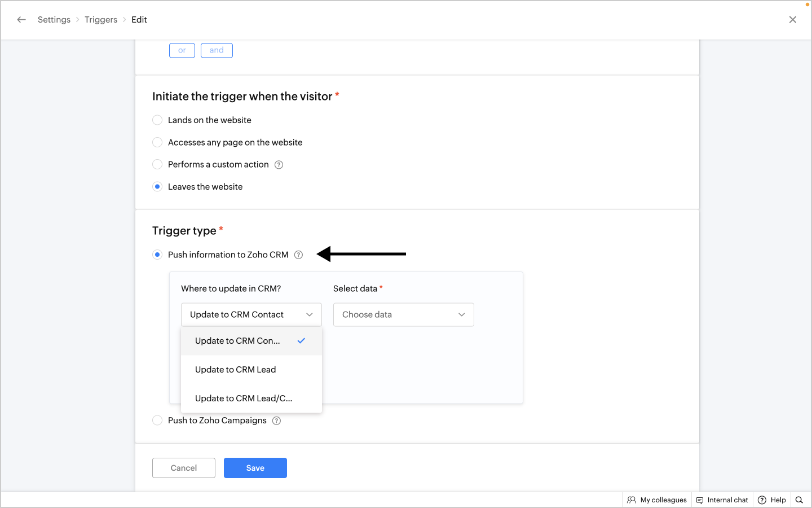This screenshot has width=812, height=508.
Task: Open the search icon in bottom bar
Action: click(x=799, y=500)
